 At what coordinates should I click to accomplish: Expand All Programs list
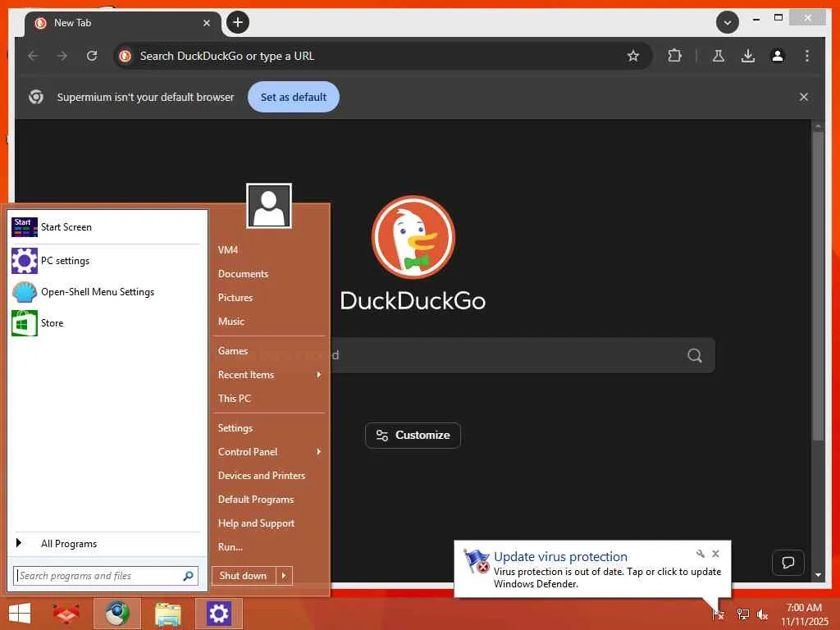106,544
